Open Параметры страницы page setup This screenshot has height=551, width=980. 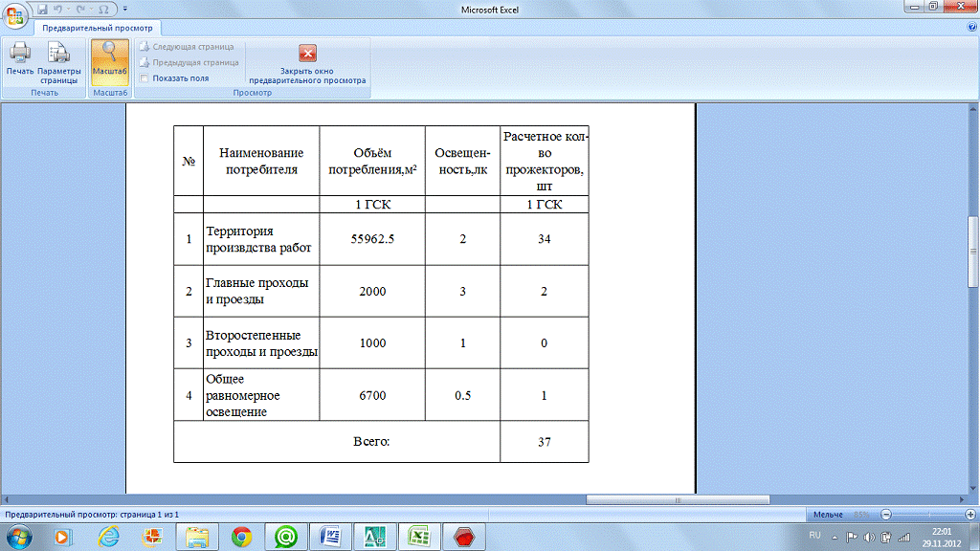(x=58, y=61)
